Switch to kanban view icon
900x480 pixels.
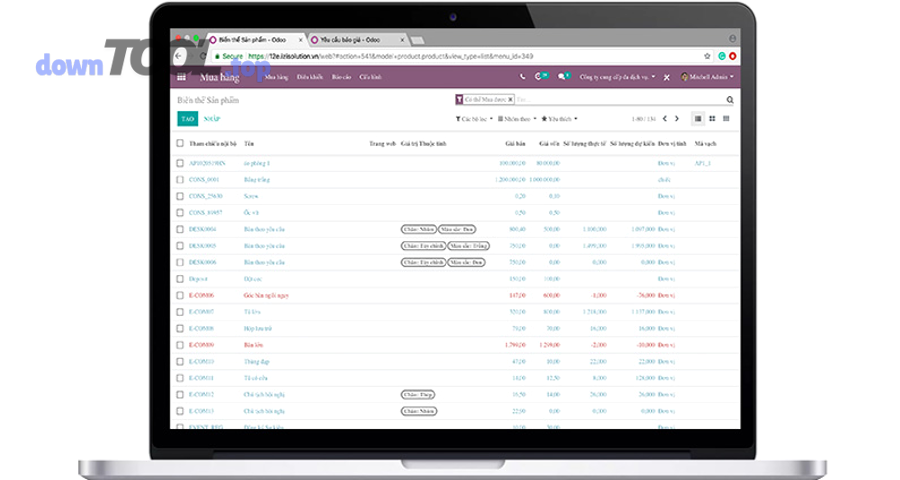tap(711, 119)
